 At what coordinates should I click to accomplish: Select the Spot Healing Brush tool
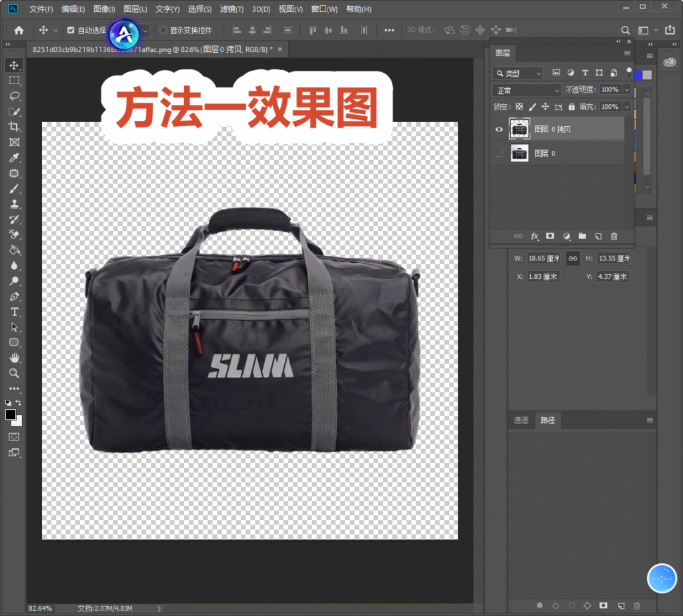14,173
